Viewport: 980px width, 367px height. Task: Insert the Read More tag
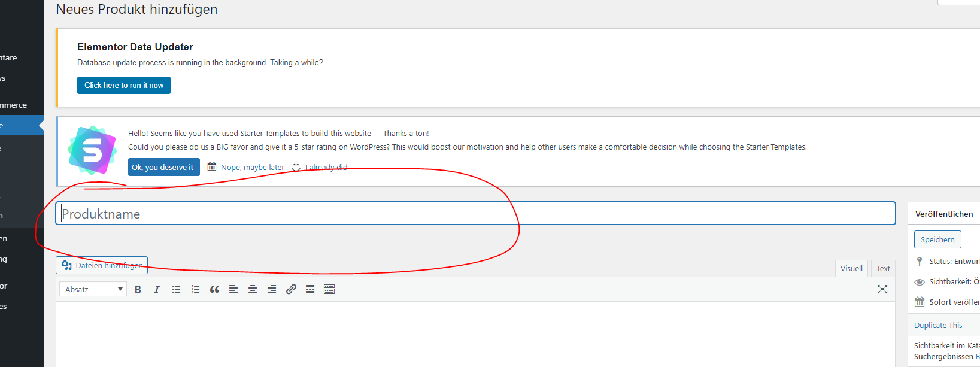point(310,290)
